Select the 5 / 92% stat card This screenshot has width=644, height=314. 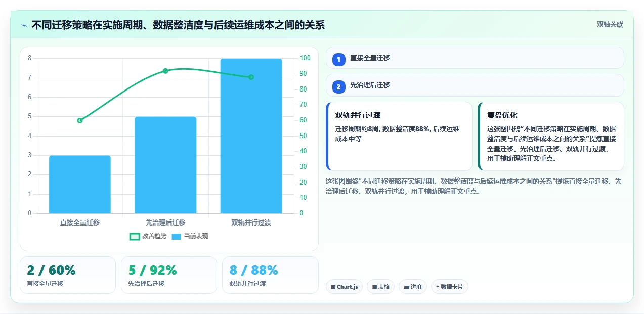[x=169, y=275]
